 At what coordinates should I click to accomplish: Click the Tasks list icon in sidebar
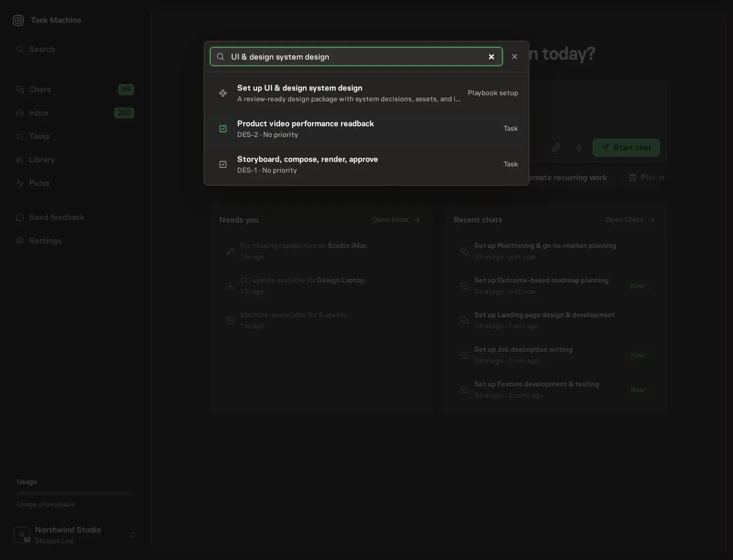click(20, 136)
